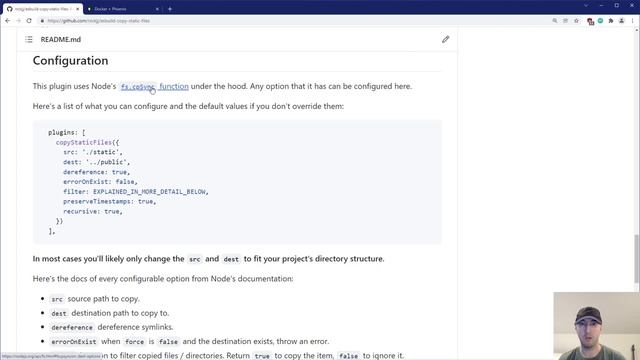This screenshot has width=640, height=360.
Task: Bookmark this page with the star icon
Action: [576, 21]
